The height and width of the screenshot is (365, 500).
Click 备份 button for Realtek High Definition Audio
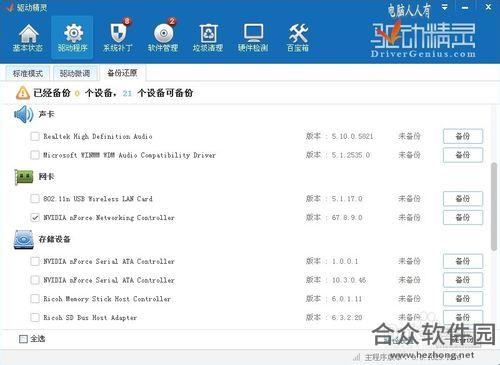(x=463, y=136)
